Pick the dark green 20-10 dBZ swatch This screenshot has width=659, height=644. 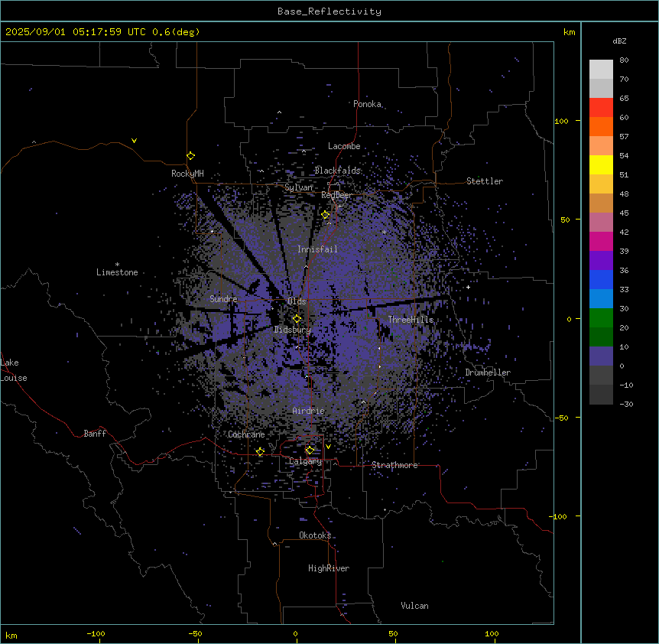601,337
